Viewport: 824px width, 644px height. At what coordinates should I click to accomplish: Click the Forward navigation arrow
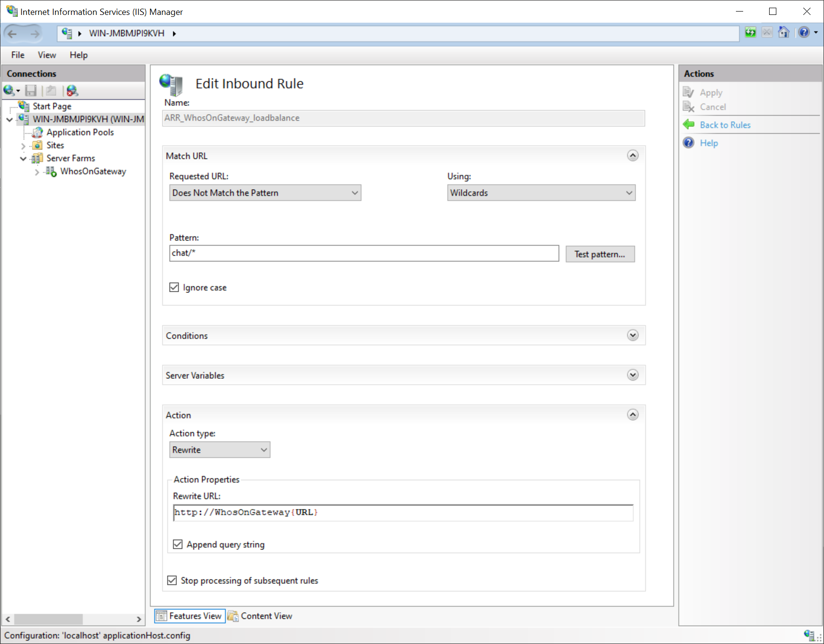[35, 33]
